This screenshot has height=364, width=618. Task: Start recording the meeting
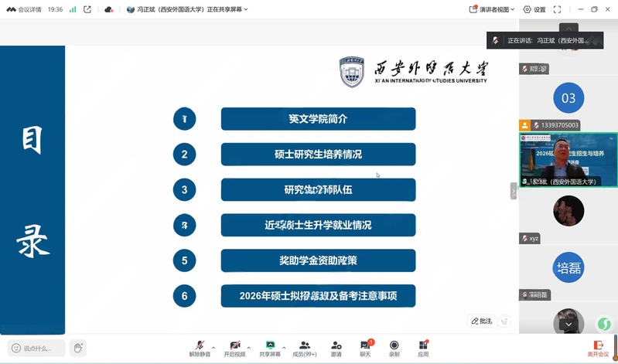pos(394,348)
